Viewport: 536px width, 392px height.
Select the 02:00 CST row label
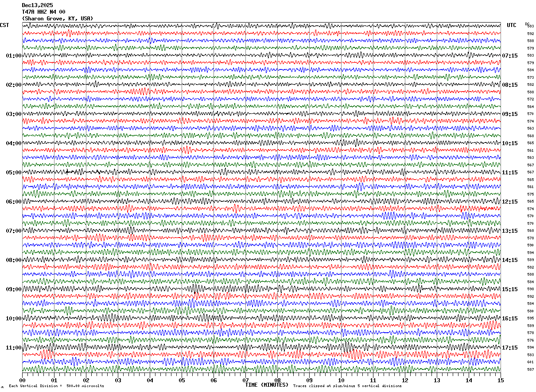pos(14,85)
